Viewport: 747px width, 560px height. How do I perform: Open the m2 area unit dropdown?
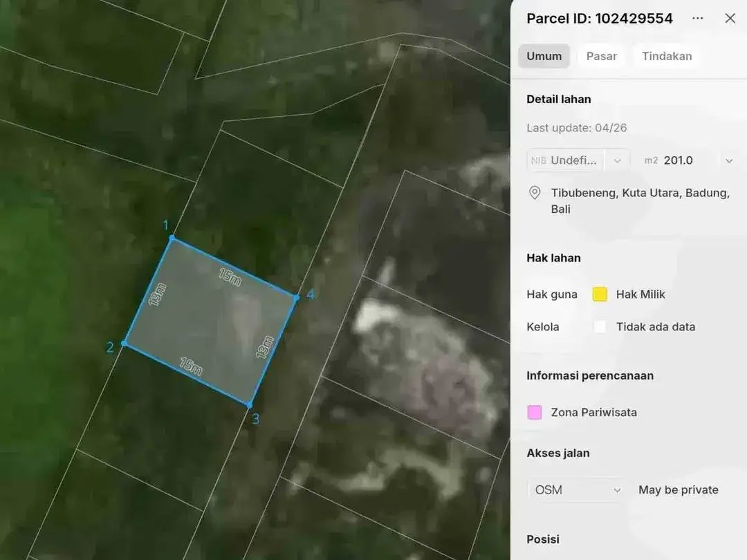(x=729, y=161)
